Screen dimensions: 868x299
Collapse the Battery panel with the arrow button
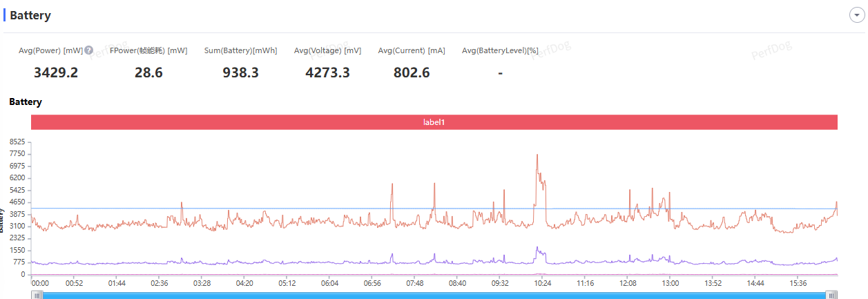point(856,16)
